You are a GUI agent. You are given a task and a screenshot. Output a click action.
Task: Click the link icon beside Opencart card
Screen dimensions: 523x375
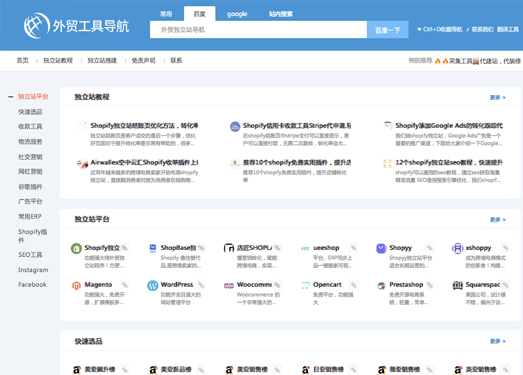pyautogui.click(x=354, y=285)
